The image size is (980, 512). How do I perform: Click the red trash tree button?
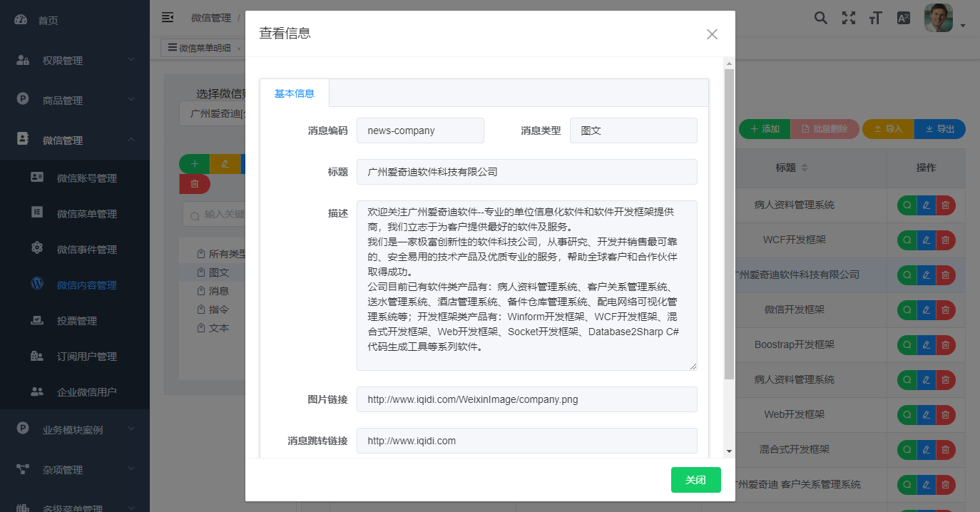point(195,184)
